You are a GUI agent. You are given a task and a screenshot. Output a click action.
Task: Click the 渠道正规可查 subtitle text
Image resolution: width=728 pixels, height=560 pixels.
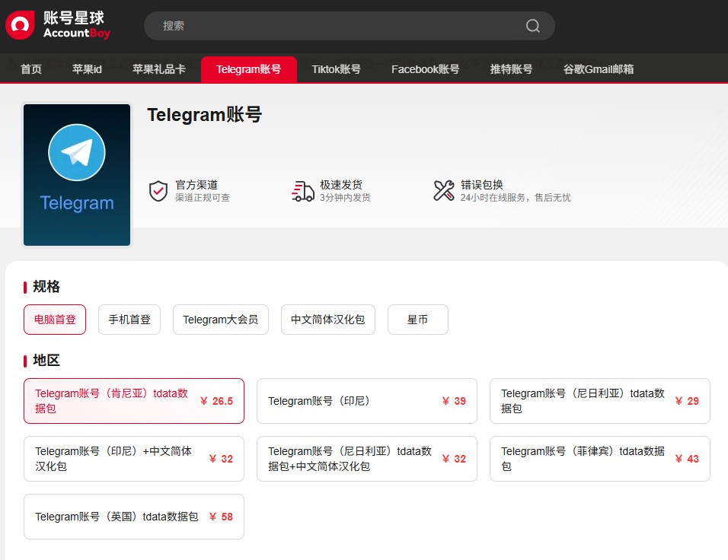pos(203,198)
